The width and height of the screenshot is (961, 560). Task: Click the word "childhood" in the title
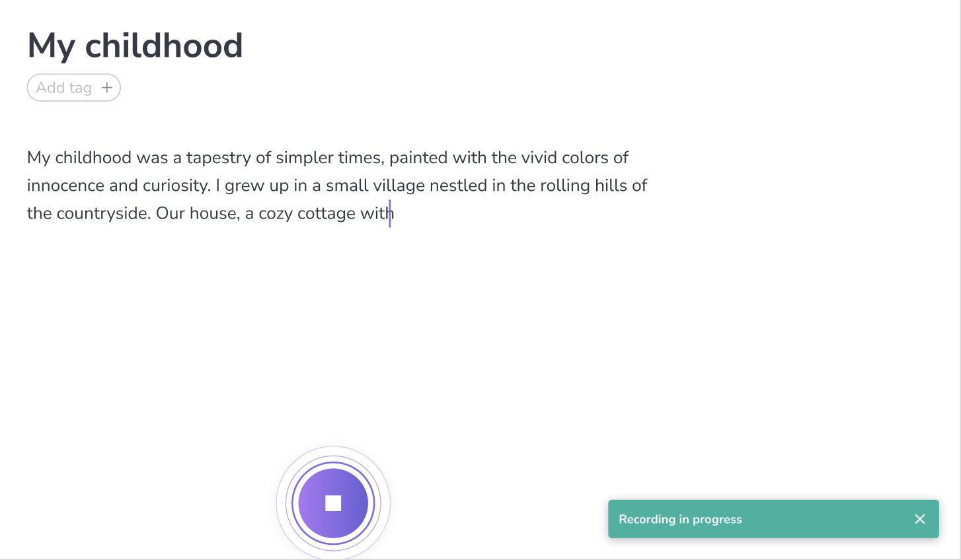point(164,46)
